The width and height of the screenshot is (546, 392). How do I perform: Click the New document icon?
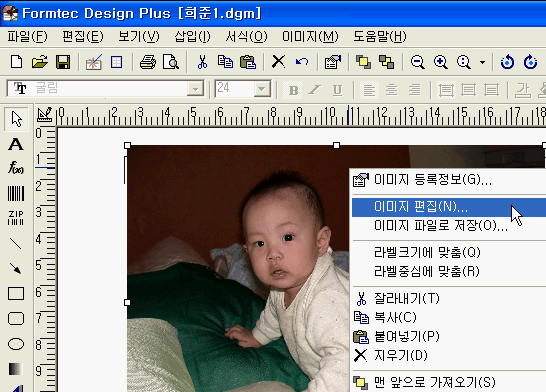click(16, 62)
